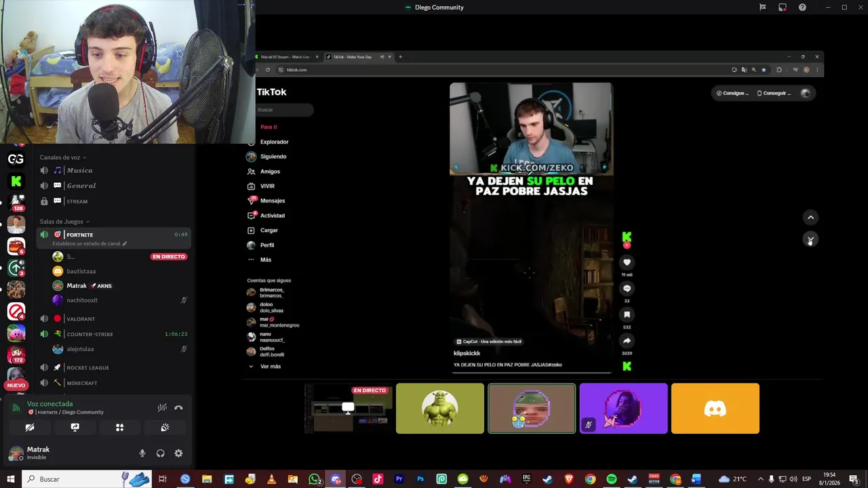Join the ROCKET LEAGUE voice channel
This screenshot has height=488, width=868.
[112, 367]
